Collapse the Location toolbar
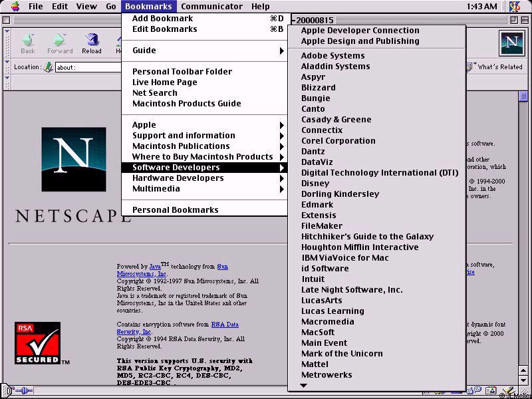 (7, 67)
